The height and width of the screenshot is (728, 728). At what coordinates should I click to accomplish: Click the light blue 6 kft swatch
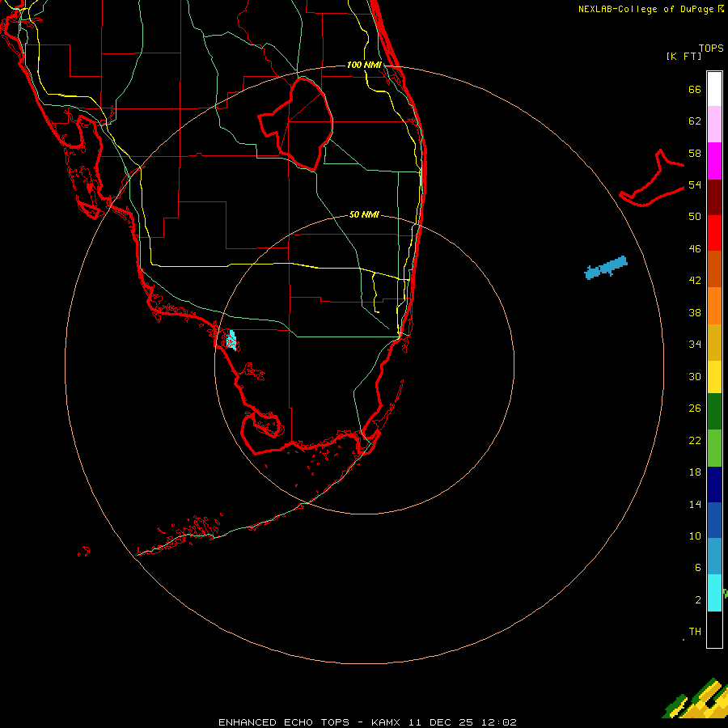tap(714, 557)
